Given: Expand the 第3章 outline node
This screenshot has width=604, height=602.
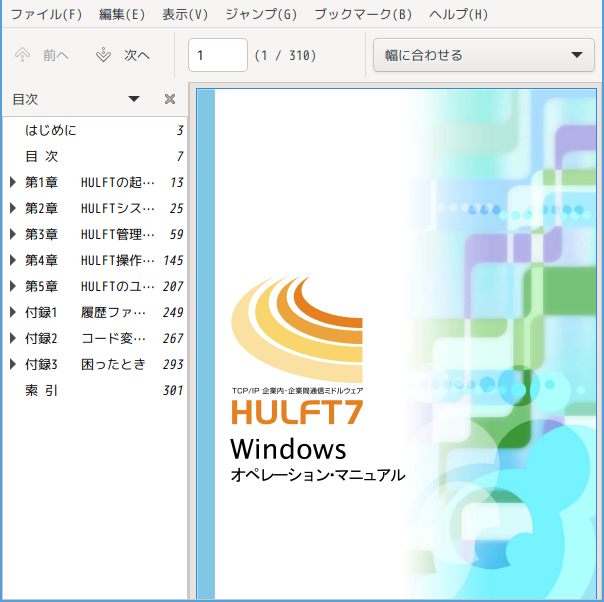Looking at the screenshot, I should (x=13, y=234).
